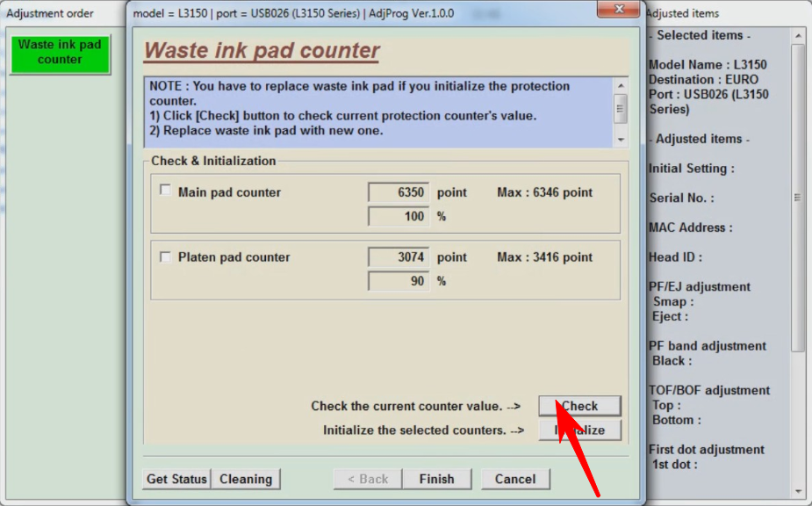Click the greyed-out Back button
Image resolution: width=812 pixels, height=506 pixels.
[367, 479]
